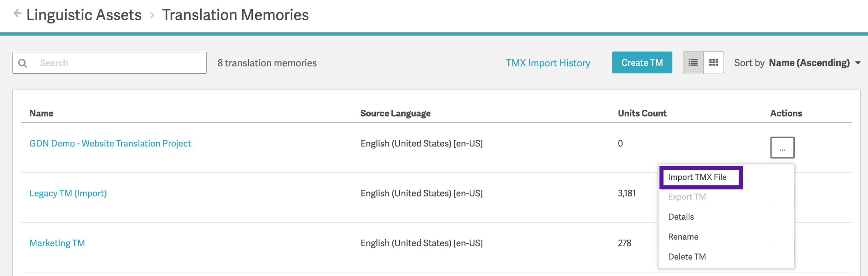This screenshot has height=276, width=868.
Task: Click the search magnifier icon
Action: [x=22, y=63]
